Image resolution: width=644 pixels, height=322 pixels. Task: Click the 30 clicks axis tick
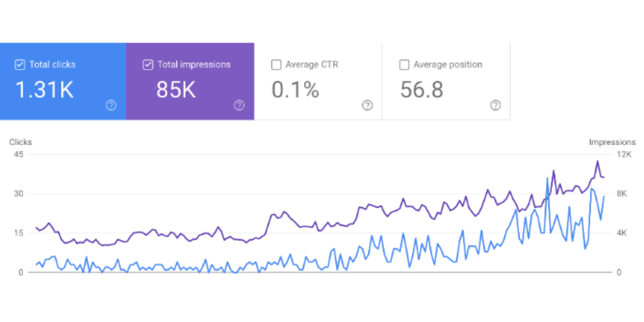(x=18, y=194)
